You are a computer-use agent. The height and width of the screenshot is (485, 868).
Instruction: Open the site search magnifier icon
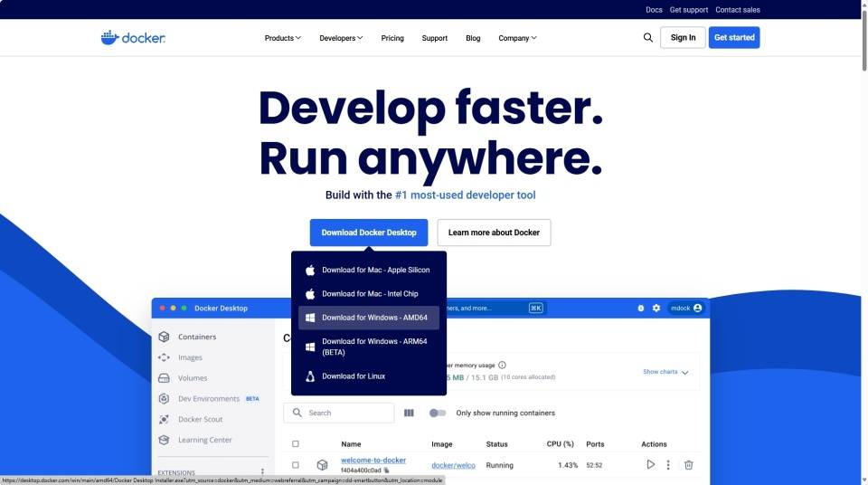[x=647, y=38]
